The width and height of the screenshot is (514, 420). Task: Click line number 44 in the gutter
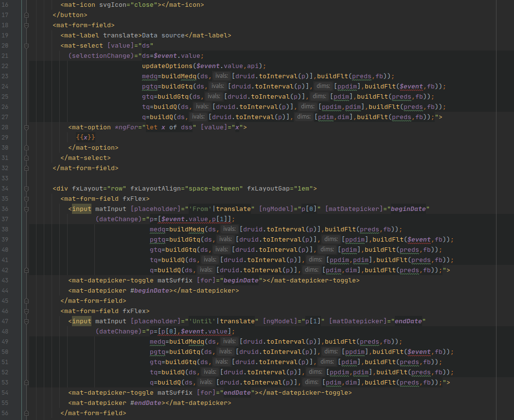click(5, 291)
